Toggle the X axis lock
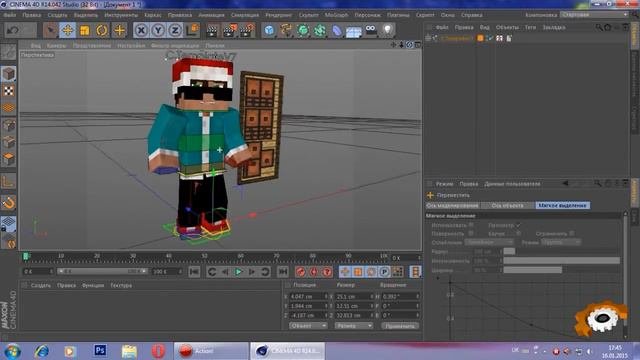 click(x=141, y=30)
